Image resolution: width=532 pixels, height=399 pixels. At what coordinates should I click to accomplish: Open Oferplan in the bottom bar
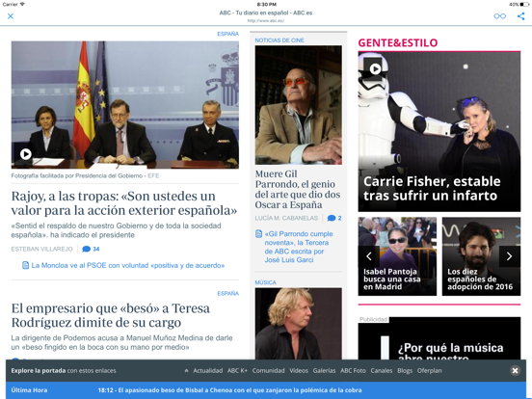[429, 370]
